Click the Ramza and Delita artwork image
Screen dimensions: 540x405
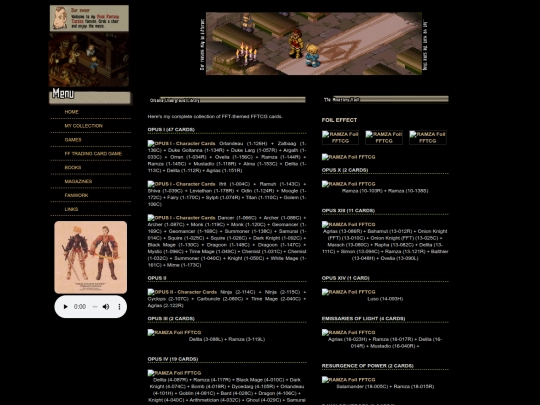tap(91, 257)
